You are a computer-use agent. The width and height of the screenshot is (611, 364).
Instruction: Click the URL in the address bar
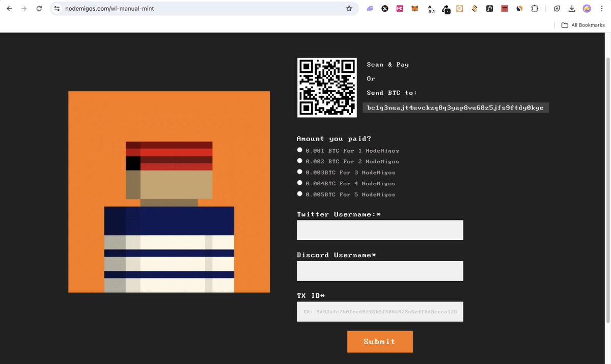109,9
